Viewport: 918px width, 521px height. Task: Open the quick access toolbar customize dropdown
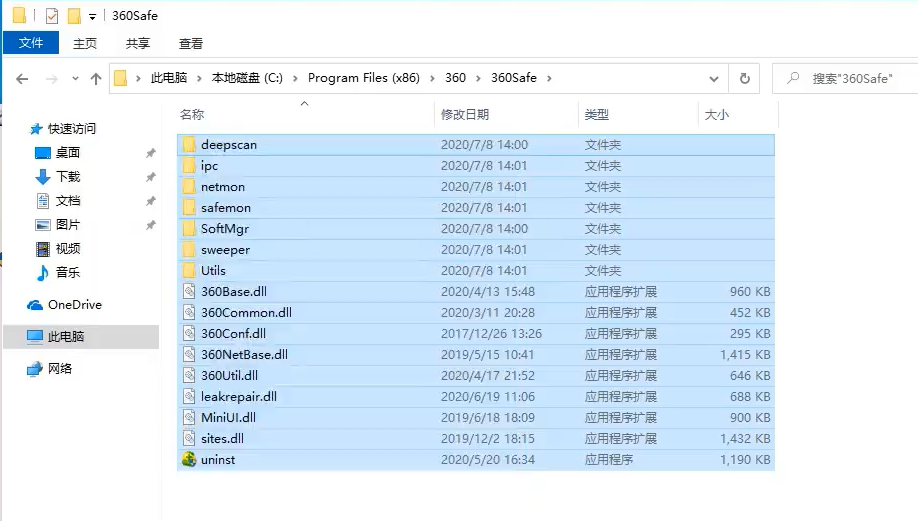tap(93, 16)
